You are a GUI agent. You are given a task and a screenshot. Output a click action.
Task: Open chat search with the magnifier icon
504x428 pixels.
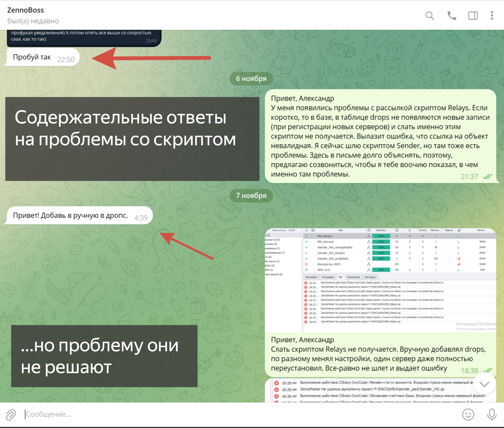(430, 16)
